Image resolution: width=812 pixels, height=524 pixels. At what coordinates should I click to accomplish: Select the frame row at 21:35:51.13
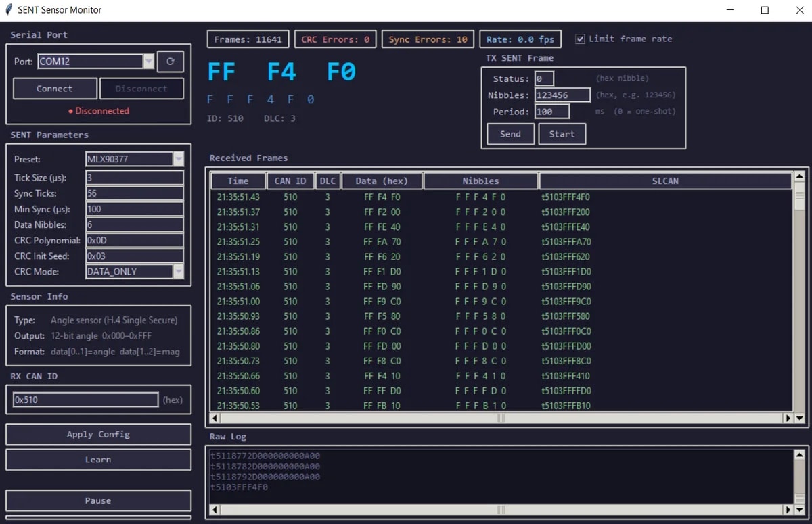(x=501, y=272)
